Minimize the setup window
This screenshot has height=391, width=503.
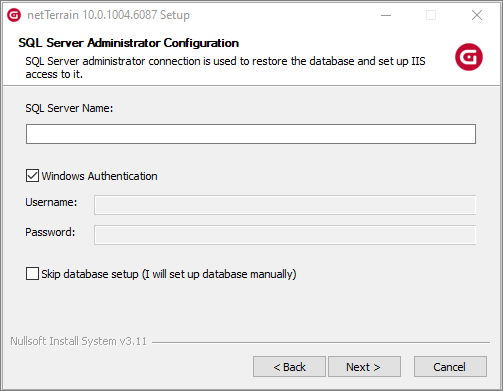click(386, 15)
